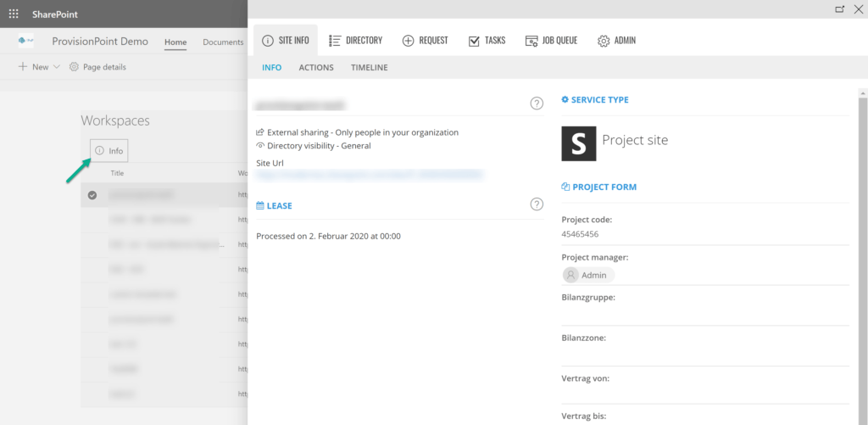Click the ProvisionPoint Demo site logo
This screenshot has height=425, width=868.
25,41
